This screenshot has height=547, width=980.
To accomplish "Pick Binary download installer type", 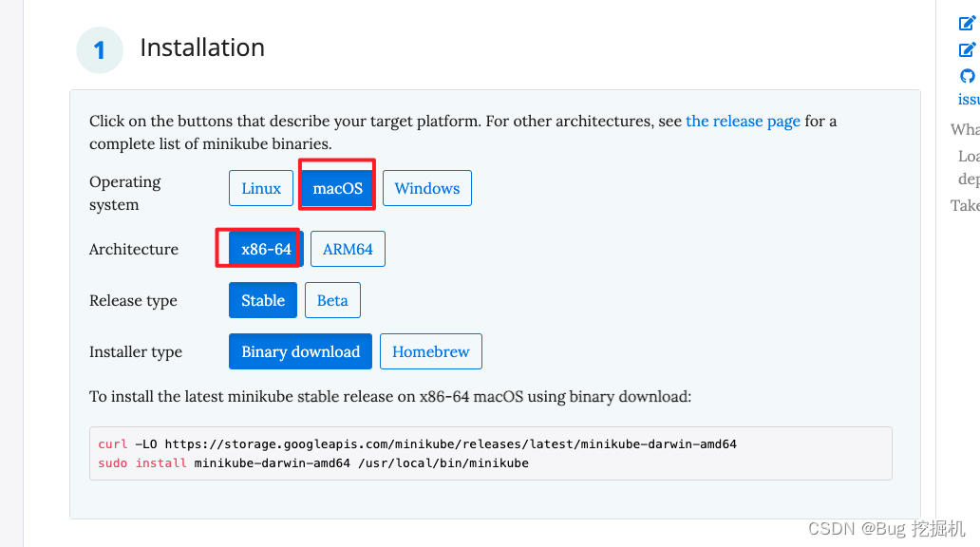I will 300,351.
